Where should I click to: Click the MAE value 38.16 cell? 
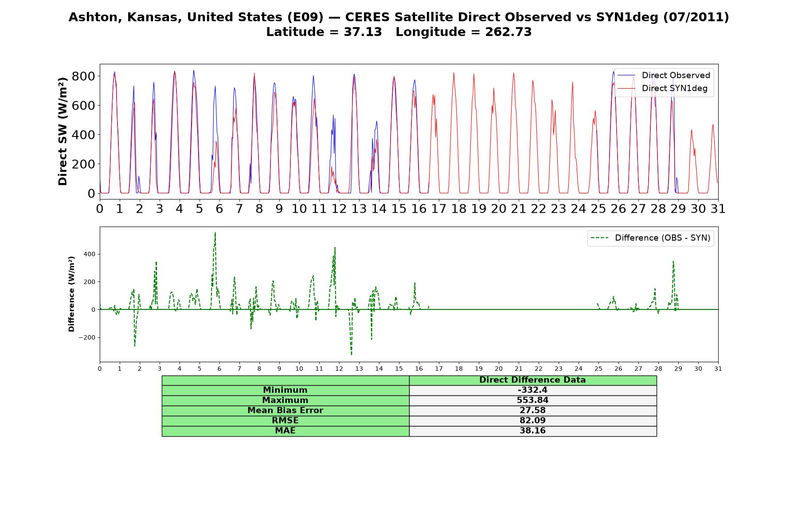pos(532,431)
